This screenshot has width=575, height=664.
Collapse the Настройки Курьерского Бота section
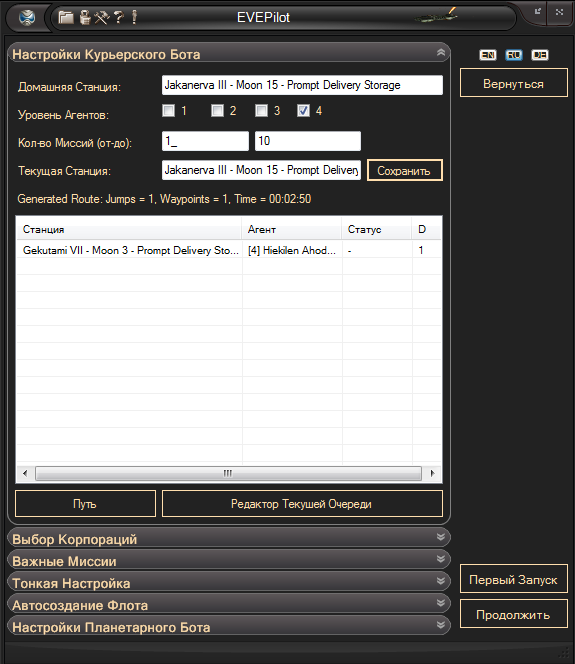[441, 53]
